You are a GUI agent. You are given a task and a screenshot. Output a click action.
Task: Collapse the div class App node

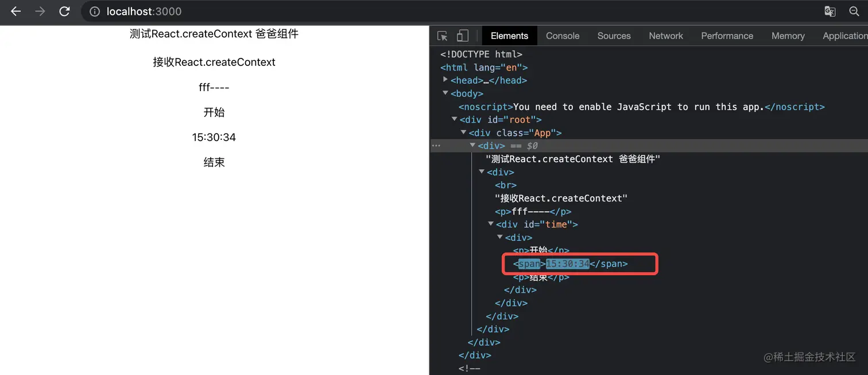(464, 132)
